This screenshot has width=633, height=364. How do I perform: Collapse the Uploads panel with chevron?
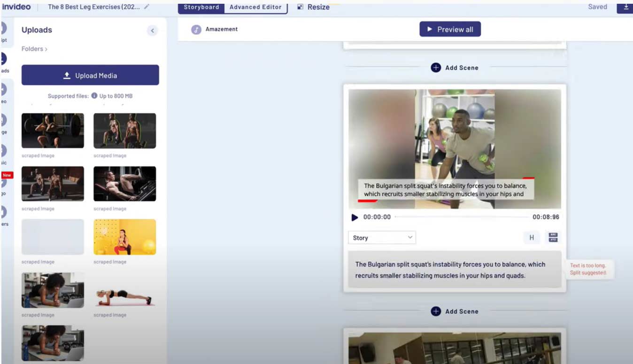(x=152, y=31)
